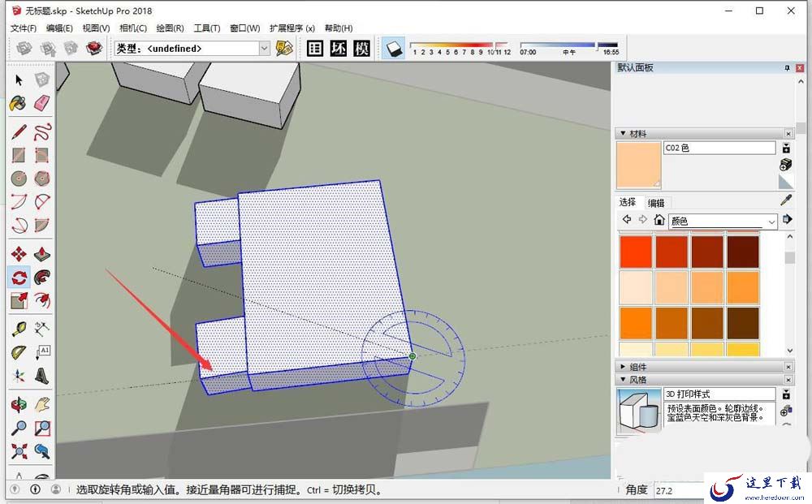
Task: Select the Tape Measure tool
Action: click(x=19, y=329)
